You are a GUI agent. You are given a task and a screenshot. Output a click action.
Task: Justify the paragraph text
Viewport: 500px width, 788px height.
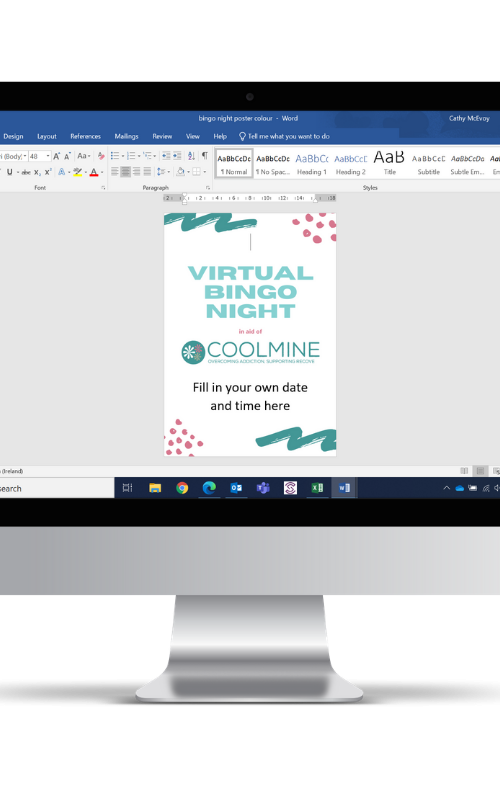(x=147, y=172)
